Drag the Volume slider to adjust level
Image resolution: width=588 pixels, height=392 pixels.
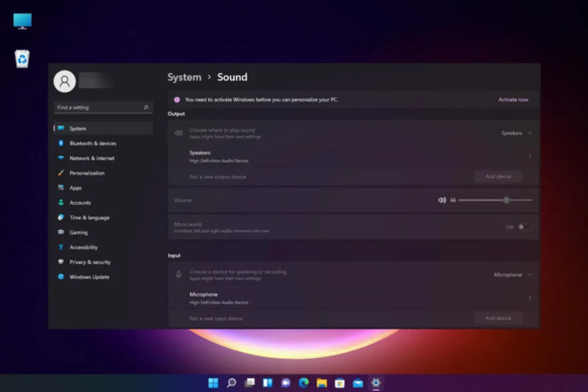click(x=506, y=200)
